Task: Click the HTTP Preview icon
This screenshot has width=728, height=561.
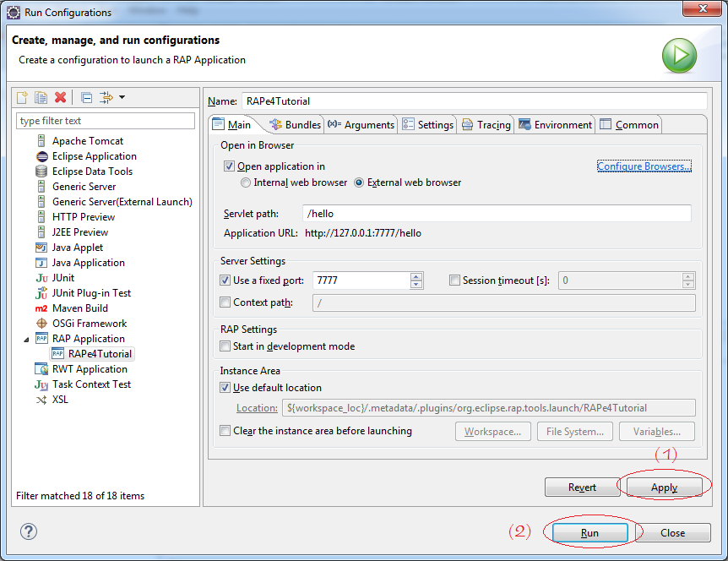Action: coord(41,217)
